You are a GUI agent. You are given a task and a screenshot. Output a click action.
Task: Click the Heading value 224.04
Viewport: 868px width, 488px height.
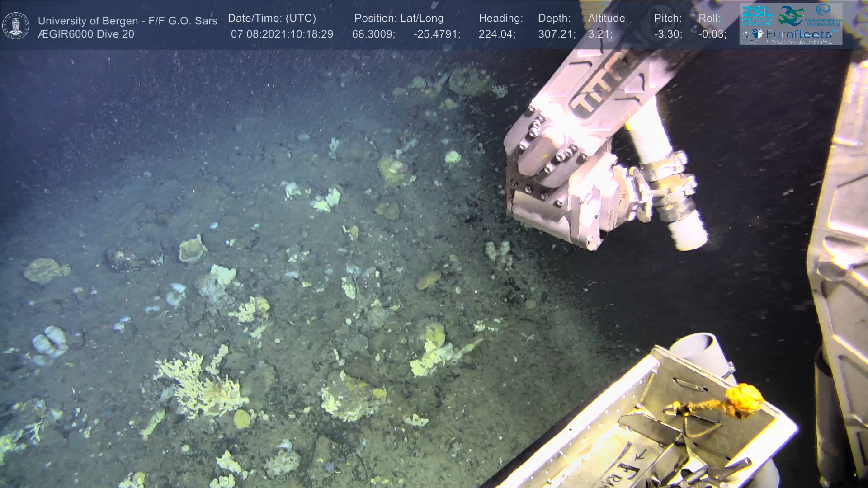point(496,34)
